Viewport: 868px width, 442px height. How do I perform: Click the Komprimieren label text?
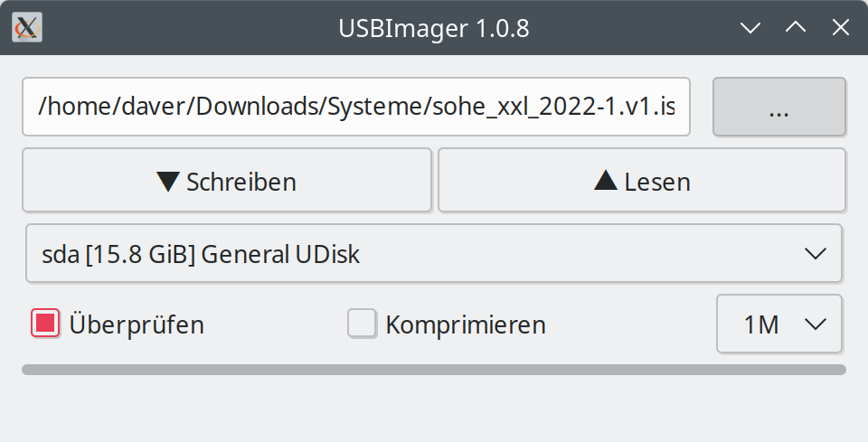(x=466, y=324)
